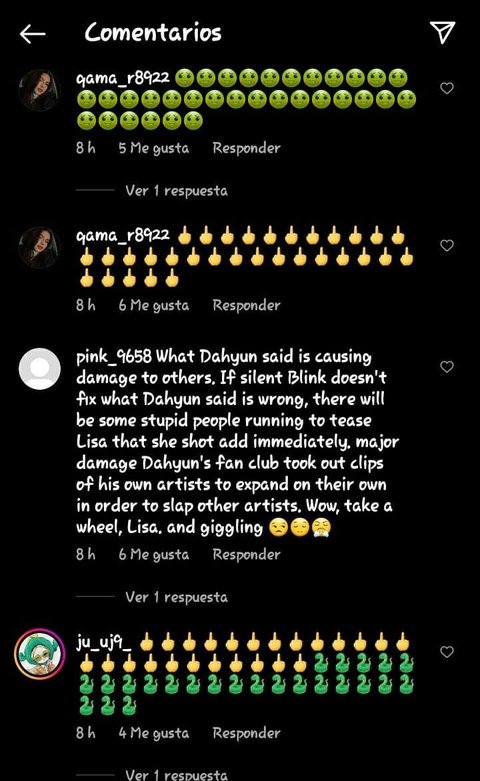Tap Responder under ju_uj9_'s comment

click(246, 733)
